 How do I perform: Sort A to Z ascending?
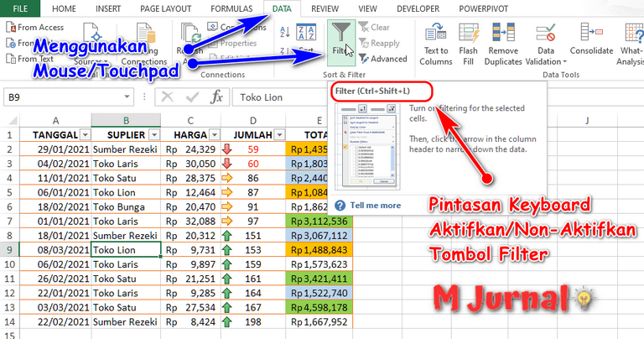coord(284,32)
